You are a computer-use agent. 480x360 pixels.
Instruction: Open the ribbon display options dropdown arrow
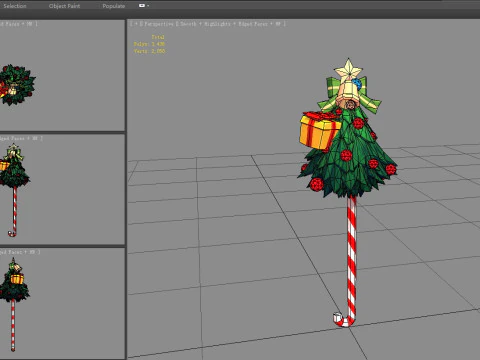(x=148, y=6)
